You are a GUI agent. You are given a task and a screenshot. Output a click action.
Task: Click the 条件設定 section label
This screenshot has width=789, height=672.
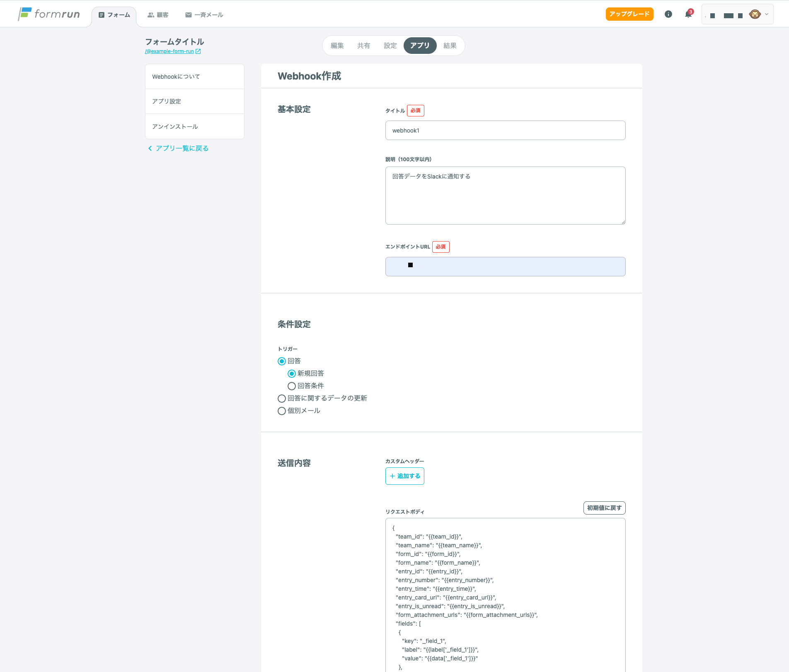(x=294, y=324)
